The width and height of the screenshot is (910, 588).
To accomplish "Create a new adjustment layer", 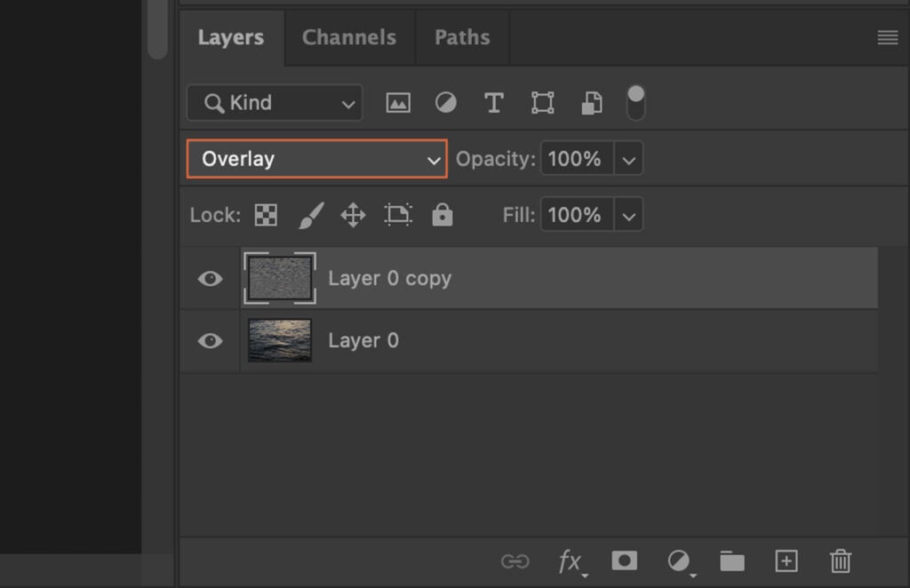I will (x=678, y=560).
